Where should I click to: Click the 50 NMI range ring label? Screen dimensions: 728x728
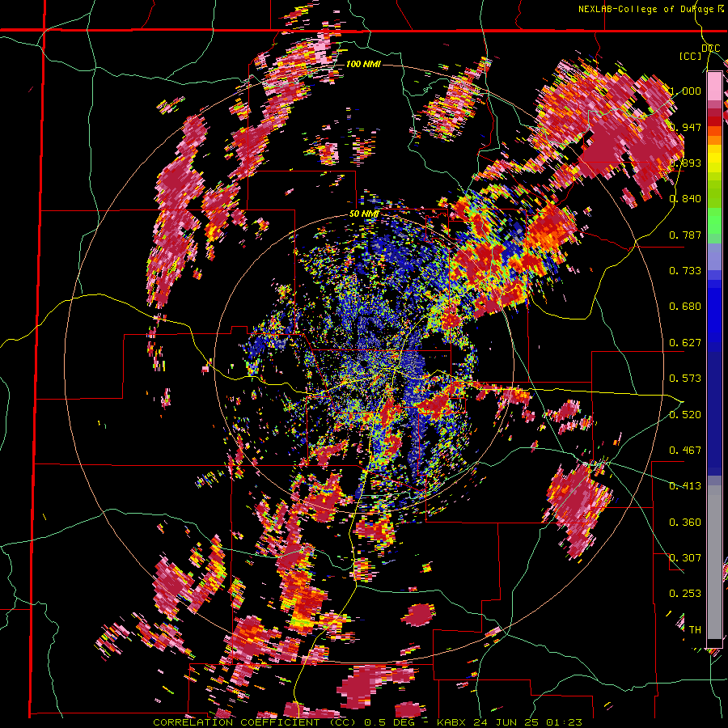(363, 214)
